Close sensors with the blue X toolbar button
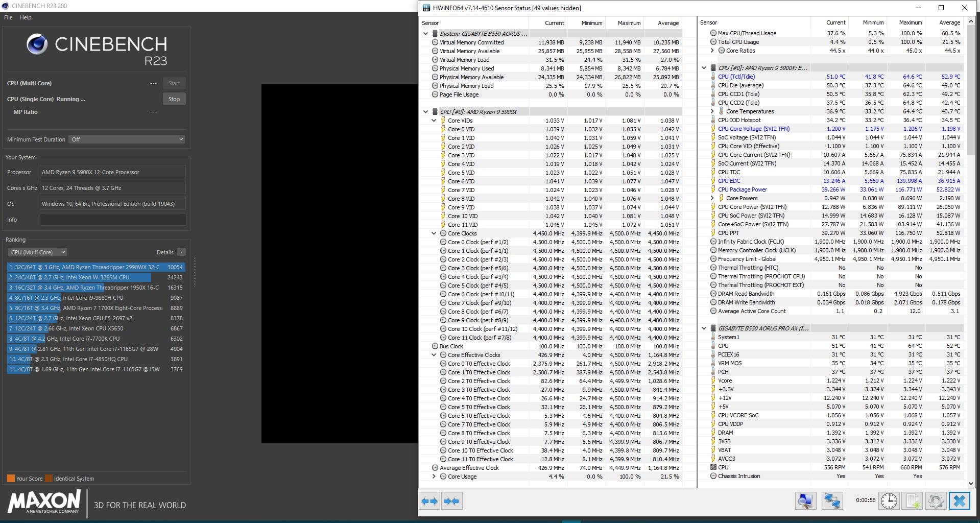The image size is (980, 523). tap(960, 501)
